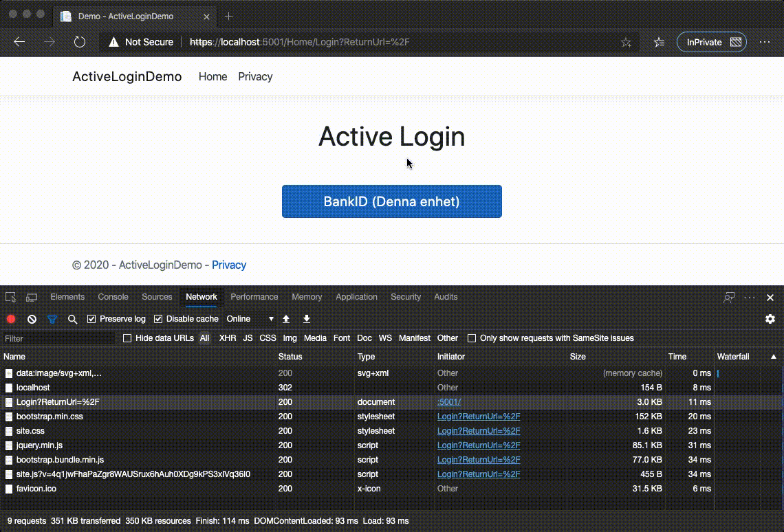This screenshot has height=532, width=784.
Task: Open the Online throttling dropdown
Action: coord(250,319)
